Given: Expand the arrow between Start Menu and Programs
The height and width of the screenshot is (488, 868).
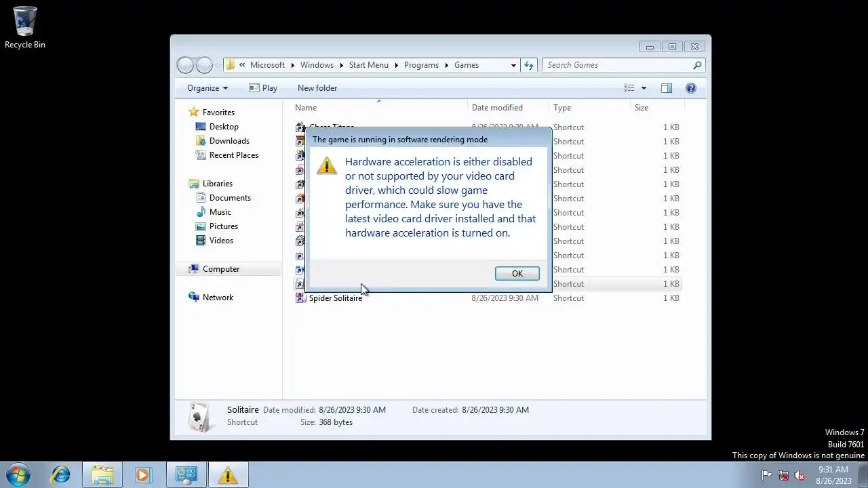Looking at the screenshot, I should [x=397, y=65].
